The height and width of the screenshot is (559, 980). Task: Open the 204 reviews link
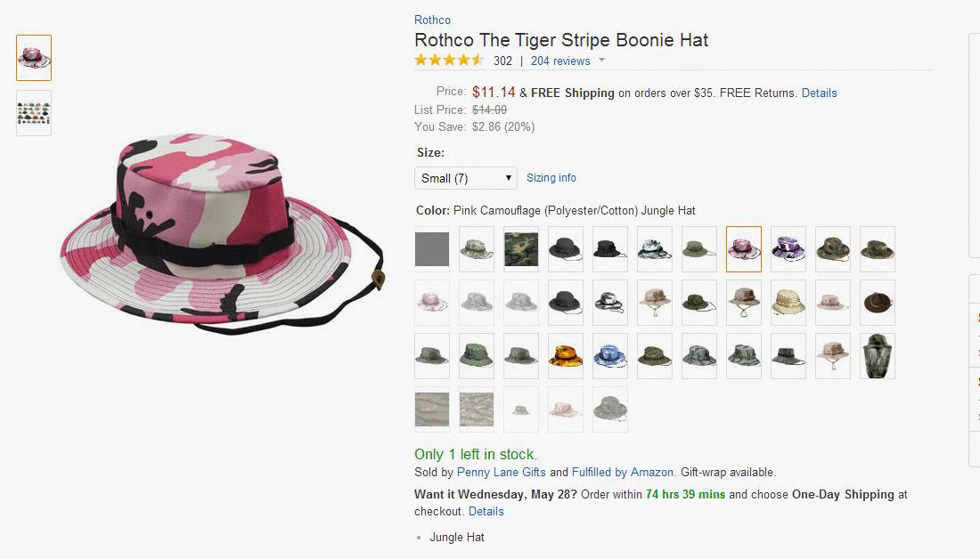pyautogui.click(x=560, y=61)
